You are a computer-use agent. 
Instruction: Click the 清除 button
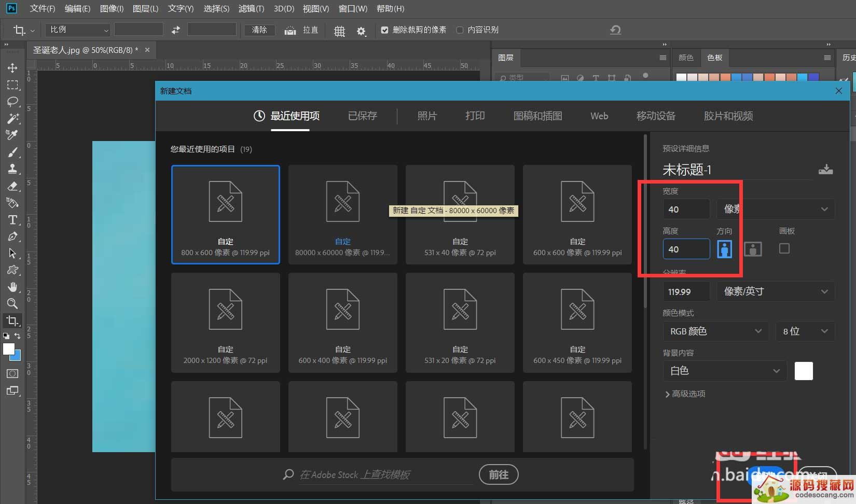coord(259,30)
